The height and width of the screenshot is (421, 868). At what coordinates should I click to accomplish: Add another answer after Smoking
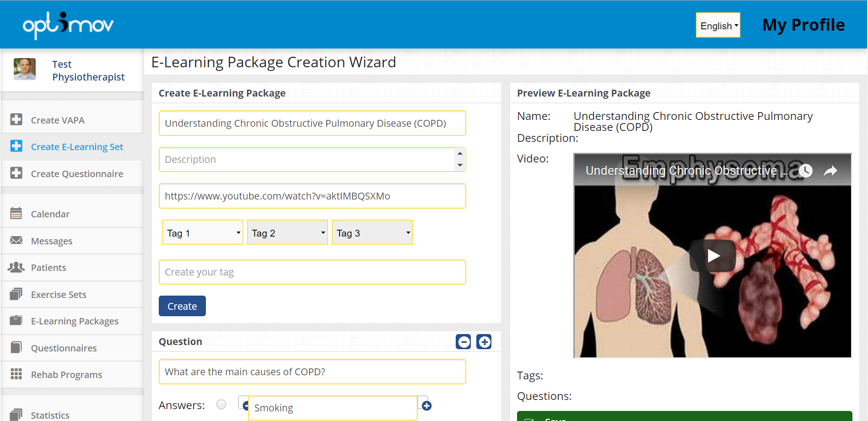[427, 406]
